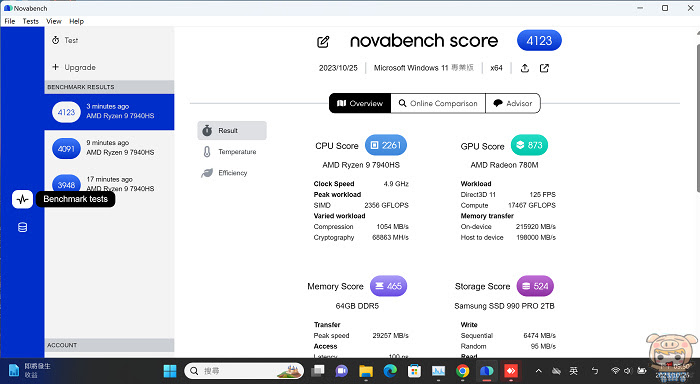
Task: Open Benchmark tests sidebar icon
Action: (x=22, y=199)
